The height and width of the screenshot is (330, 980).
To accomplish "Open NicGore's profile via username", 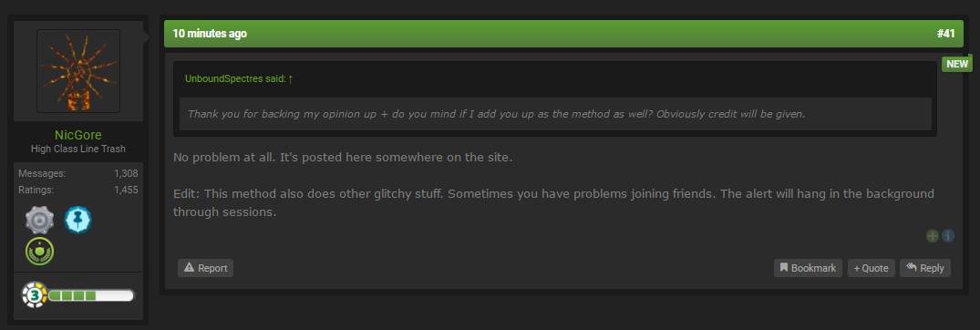I will 78,135.
